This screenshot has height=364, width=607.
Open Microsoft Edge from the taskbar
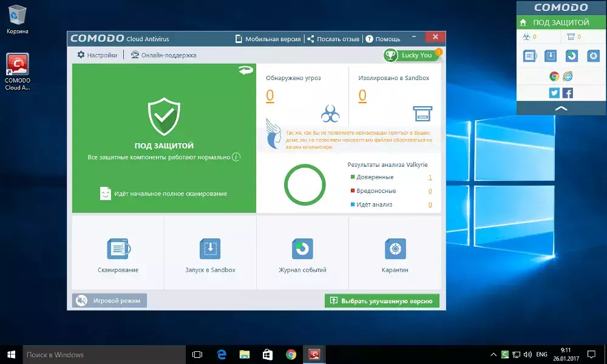pyautogui.click(x=222, y=354)
